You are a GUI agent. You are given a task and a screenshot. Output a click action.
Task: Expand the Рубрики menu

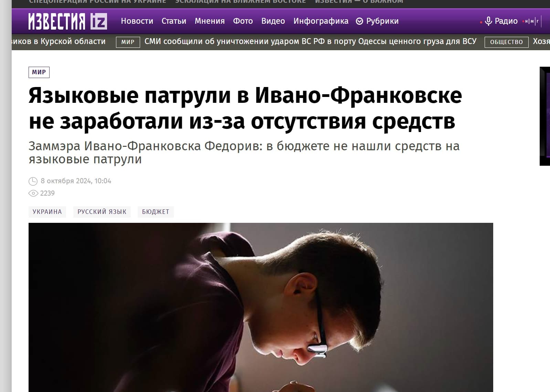377,21
